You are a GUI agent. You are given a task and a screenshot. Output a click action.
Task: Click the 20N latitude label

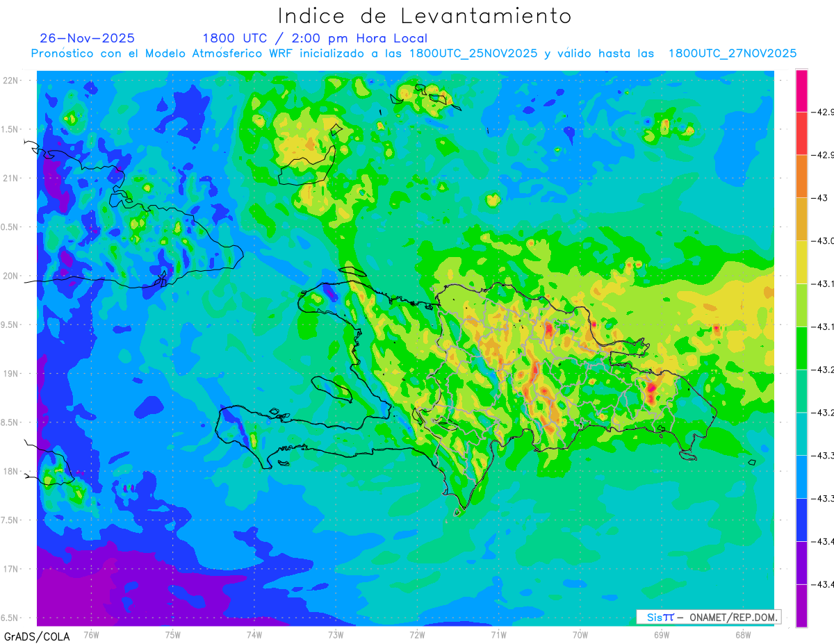coord(10,276)
